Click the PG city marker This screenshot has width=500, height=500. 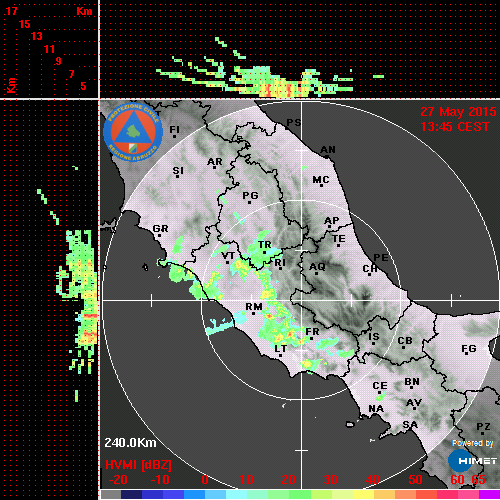(x=249, y=202)
